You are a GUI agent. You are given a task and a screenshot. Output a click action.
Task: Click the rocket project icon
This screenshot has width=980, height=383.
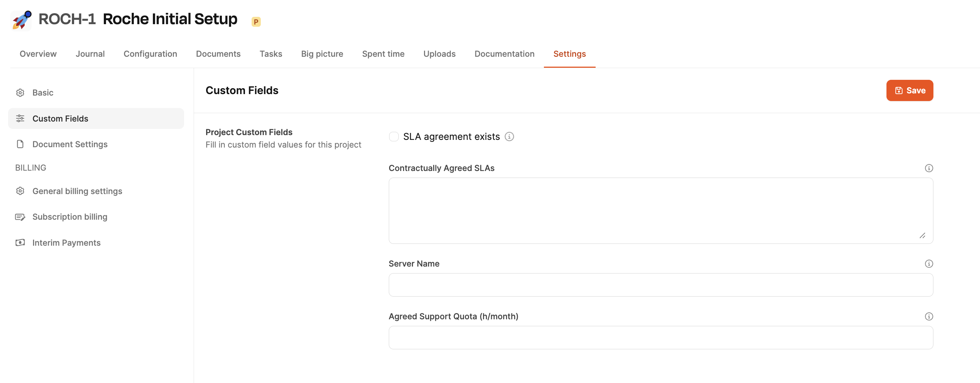[21, 20]
